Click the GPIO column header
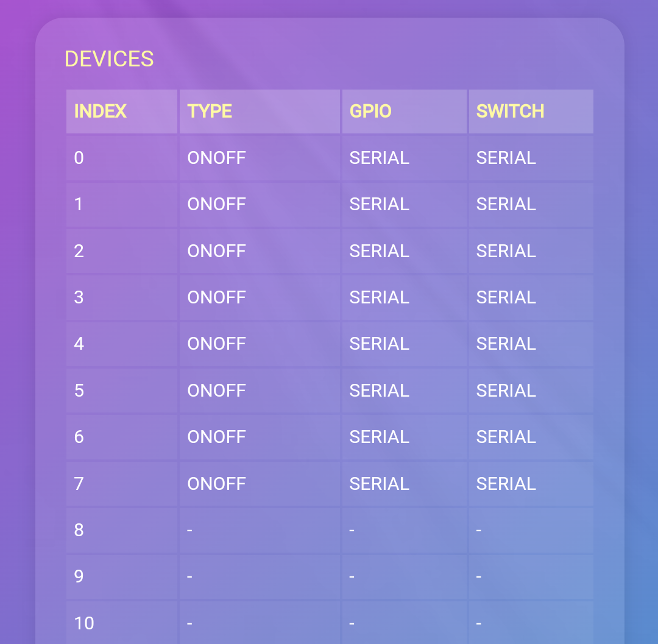 (370, 111)
